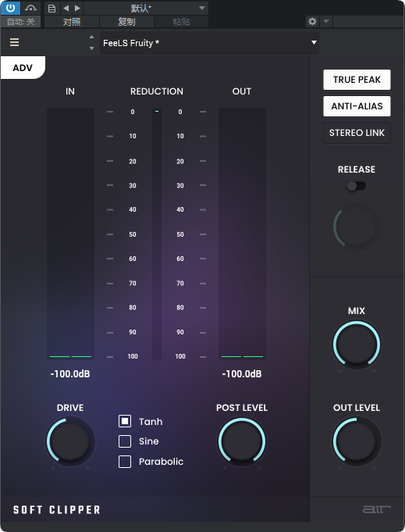This screenshot has height=532, width=405.
Task: Step preset up with small up arrow
Action: 91,37
